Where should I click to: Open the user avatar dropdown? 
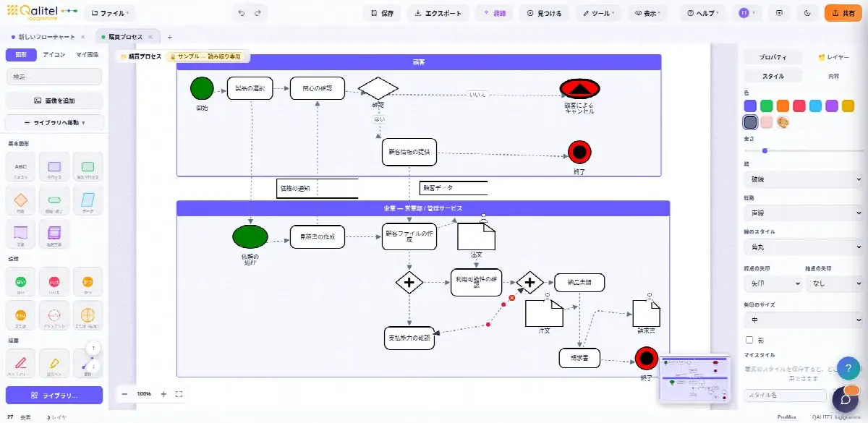[747, 13]
